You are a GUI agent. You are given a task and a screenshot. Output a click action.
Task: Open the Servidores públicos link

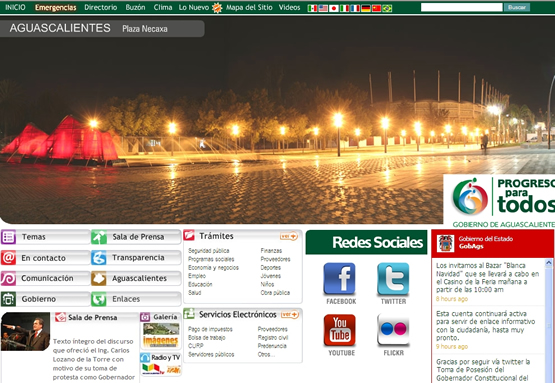point(211,354)
